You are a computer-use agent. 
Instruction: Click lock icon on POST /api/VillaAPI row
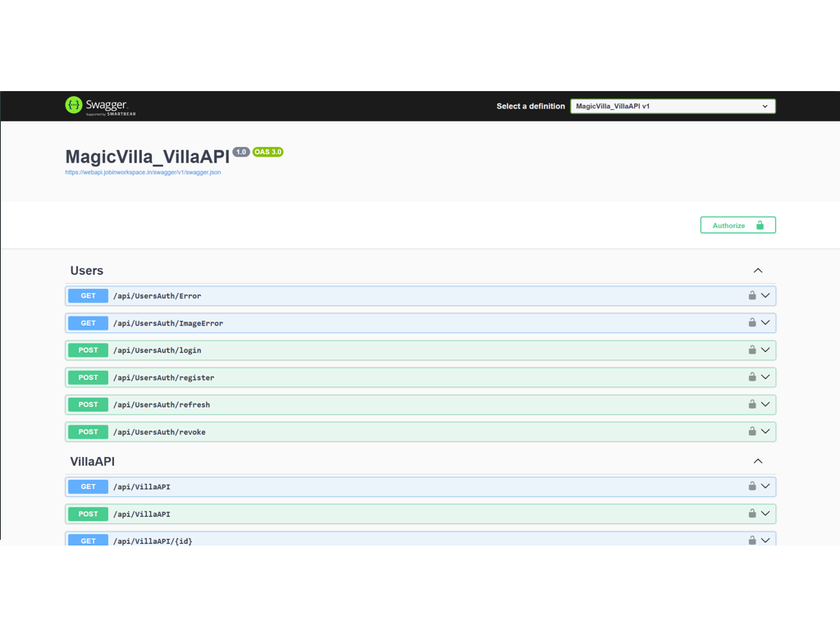[751, 513]
